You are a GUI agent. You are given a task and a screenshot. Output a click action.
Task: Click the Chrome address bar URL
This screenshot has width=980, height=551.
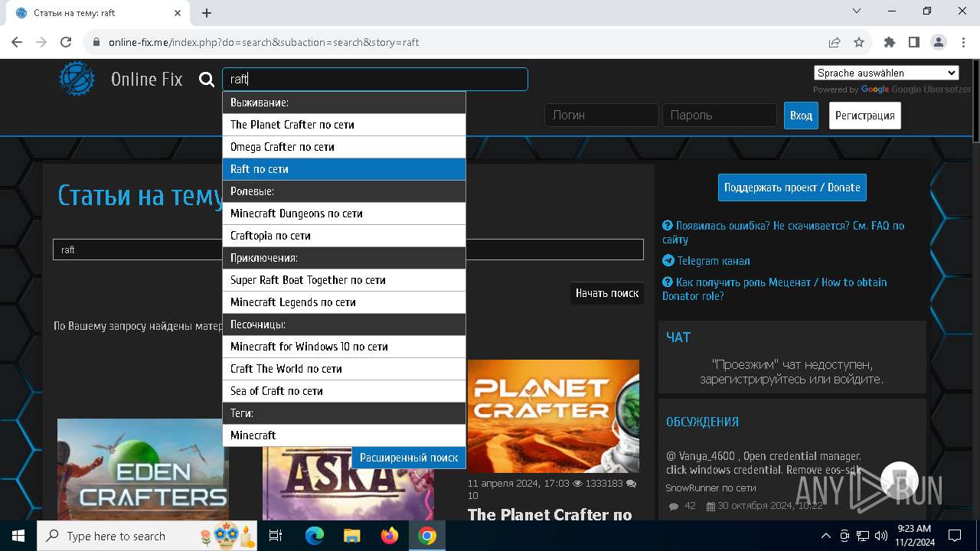pyautogui.click(x=264, y=43)
